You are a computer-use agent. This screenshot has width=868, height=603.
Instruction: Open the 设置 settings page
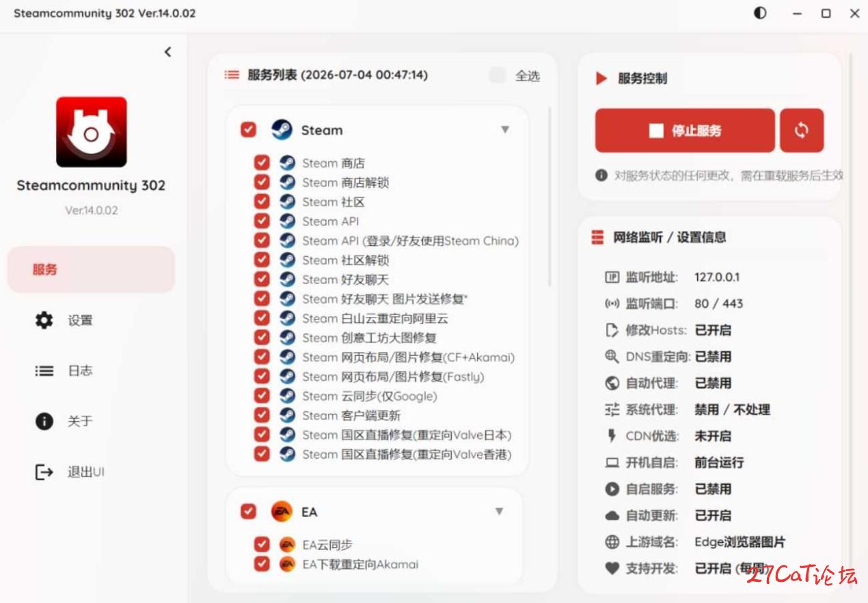pos(91,320)
